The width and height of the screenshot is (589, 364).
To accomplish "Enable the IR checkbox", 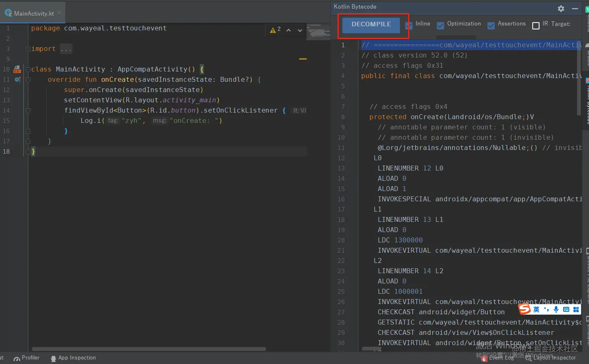I will click(x=536, y=26).
